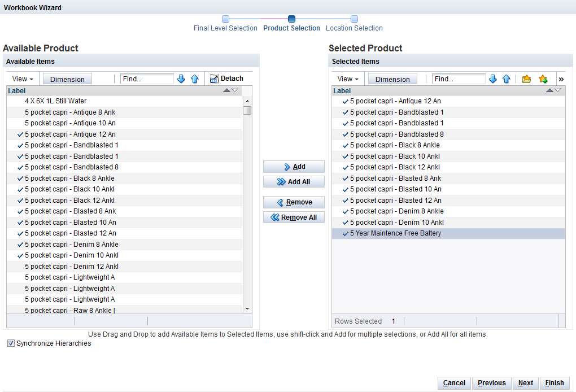
Task: Click the Remove button
Action: point(294,202)
